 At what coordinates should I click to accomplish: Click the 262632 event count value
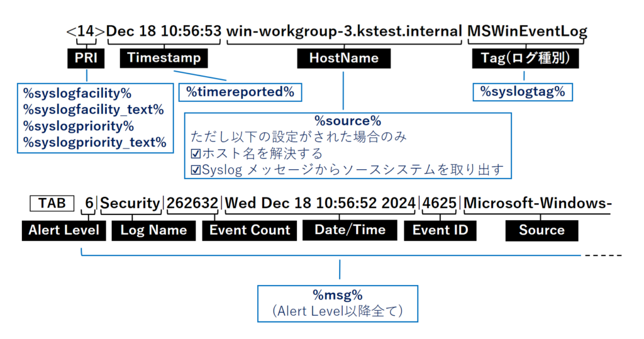tap(192, 203)
